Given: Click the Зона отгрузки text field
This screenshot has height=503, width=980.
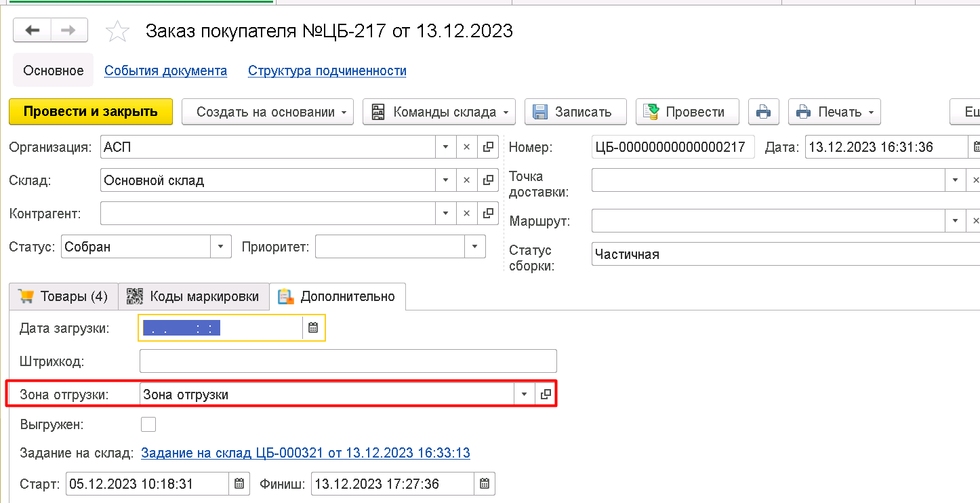Looking at the screenshot, I should click(x=327, y=395).
